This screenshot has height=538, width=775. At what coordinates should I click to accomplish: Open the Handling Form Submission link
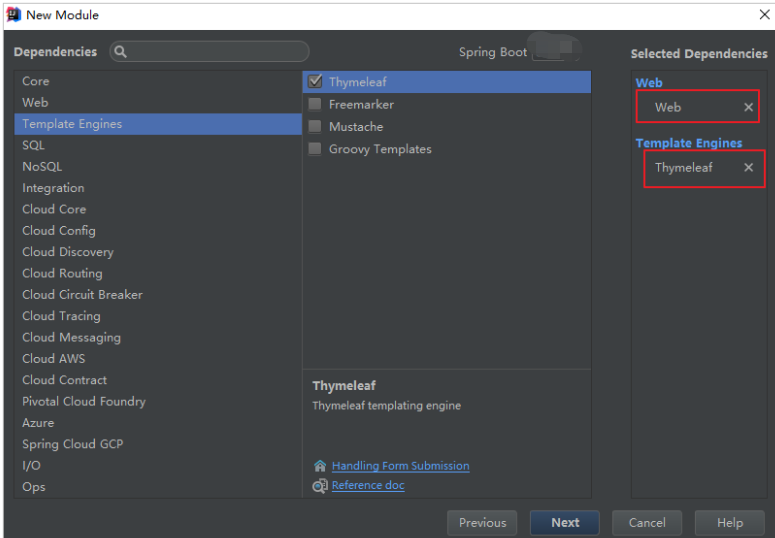click(400, 466)
